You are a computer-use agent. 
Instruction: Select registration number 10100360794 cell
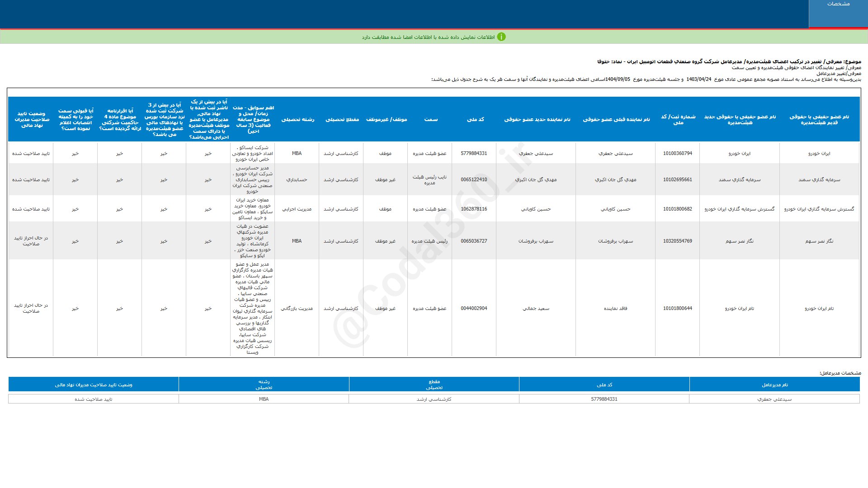tap(677, 154)
